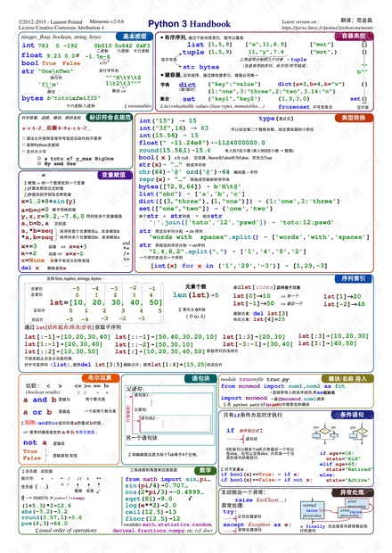The image size is (392, 553).
Task: Click the 'tuple (1,5,9)' example
Action: pyautogui.click(x=207, y=52)
